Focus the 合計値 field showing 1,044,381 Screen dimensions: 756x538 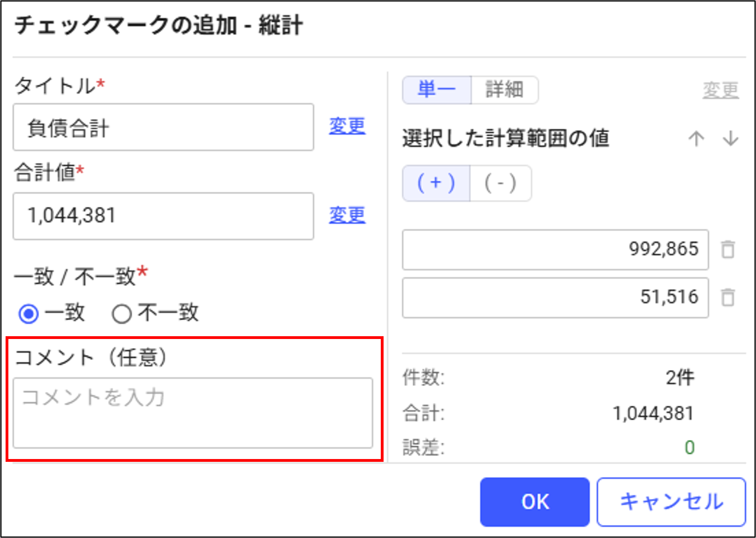point(163,216)
